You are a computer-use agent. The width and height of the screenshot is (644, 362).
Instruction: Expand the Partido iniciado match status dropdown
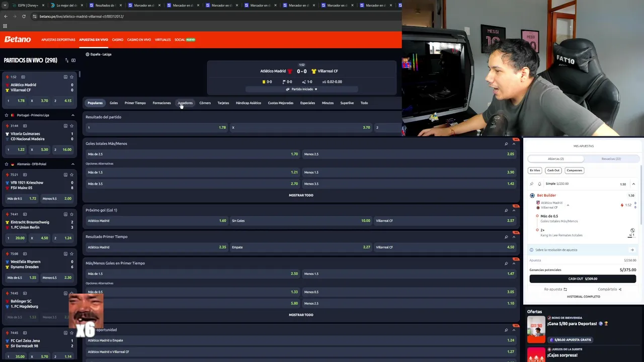coord(302,89)
